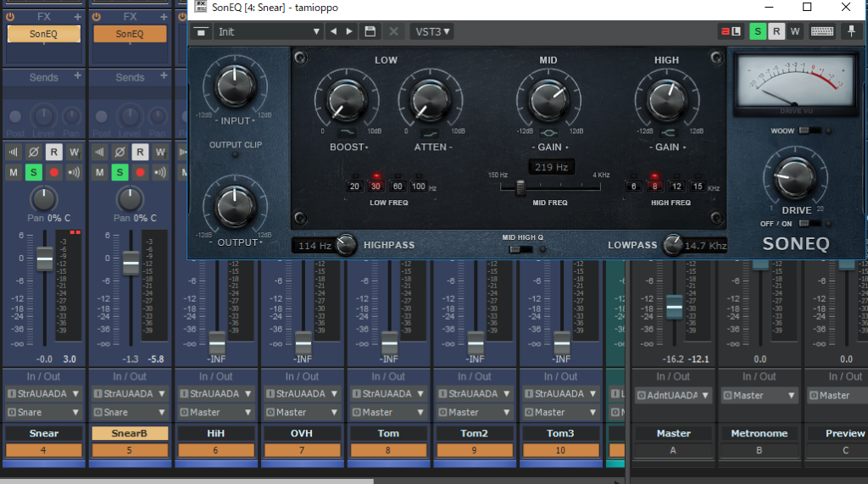Choose the 12 KHz high frequency button
Viewport: 868px width, 484px height.
(676, 186)
